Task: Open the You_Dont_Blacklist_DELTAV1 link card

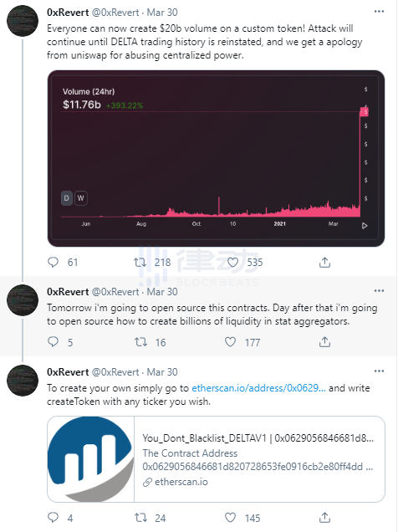Action: 216,459
